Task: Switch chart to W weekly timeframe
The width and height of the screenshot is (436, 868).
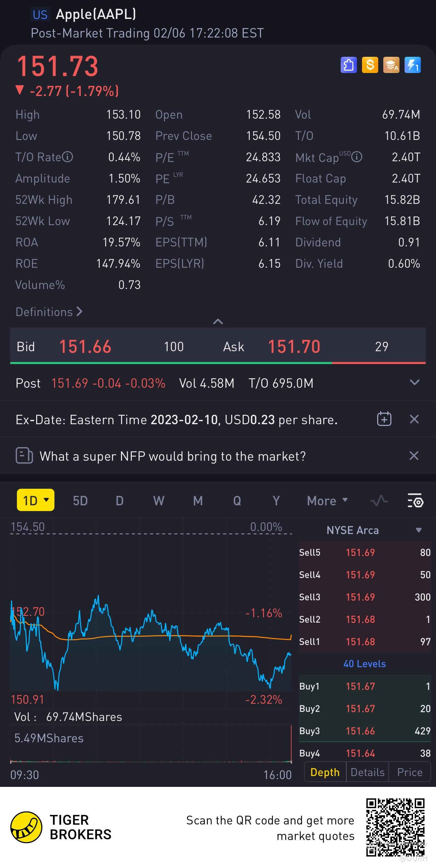Action: click(x=159, y=501)
